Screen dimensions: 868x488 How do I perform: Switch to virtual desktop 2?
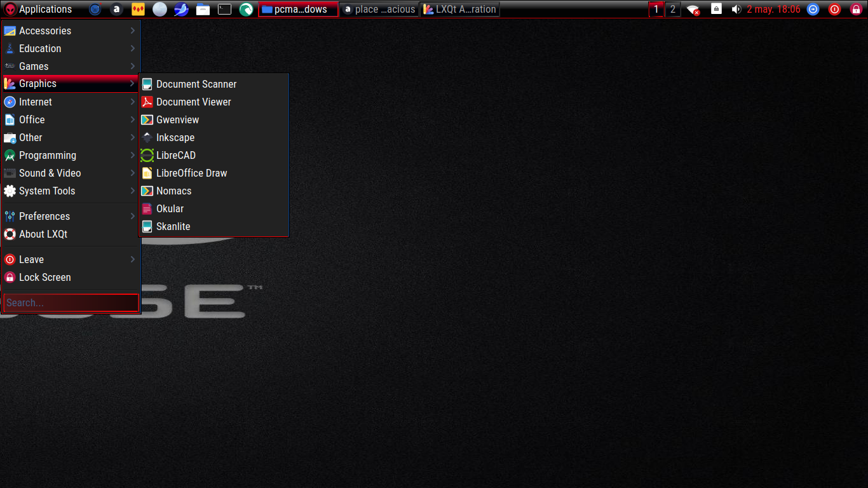[x=673, y=10]
